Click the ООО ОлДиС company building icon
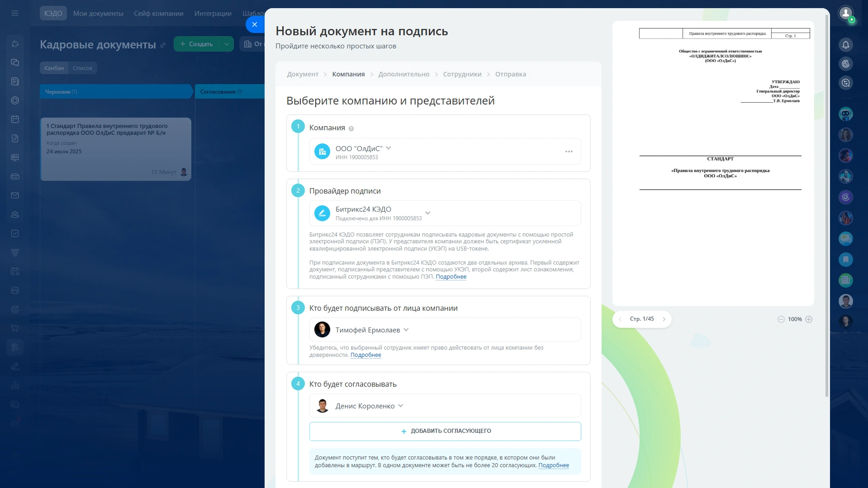 pos(322,152)
